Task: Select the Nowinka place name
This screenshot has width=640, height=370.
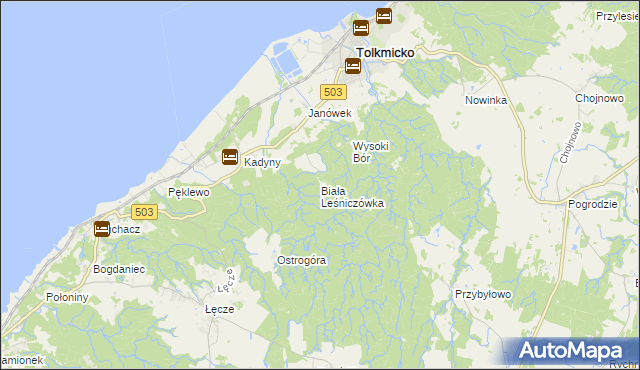Action: coord(486,100)
